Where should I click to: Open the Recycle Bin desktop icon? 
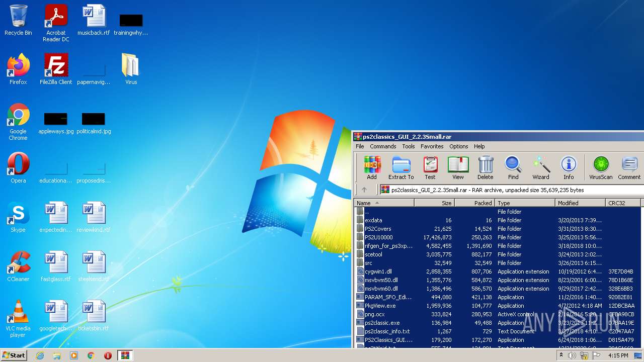click(18, 20)
